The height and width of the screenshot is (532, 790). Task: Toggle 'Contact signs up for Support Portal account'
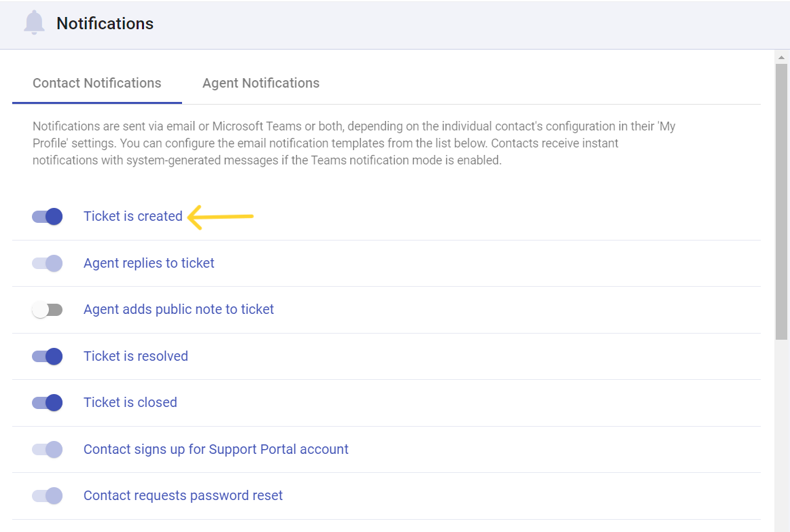pyautogui.click(x=46, y=449)
